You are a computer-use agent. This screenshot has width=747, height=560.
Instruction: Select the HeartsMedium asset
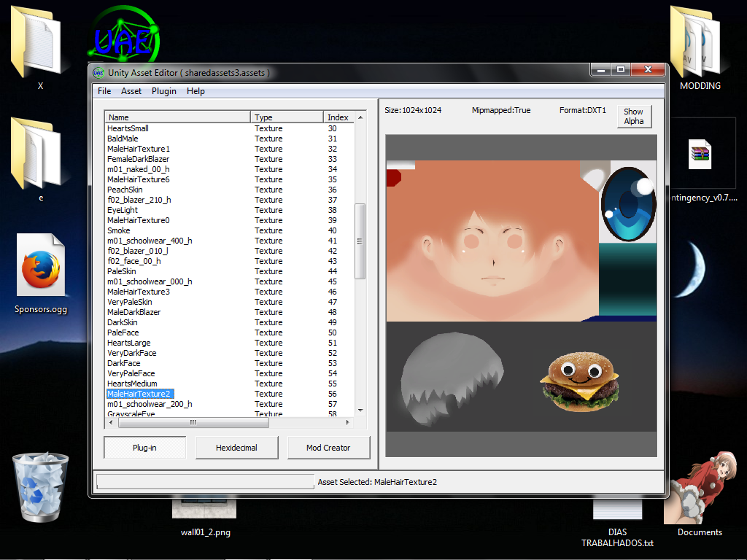[230, 384]
